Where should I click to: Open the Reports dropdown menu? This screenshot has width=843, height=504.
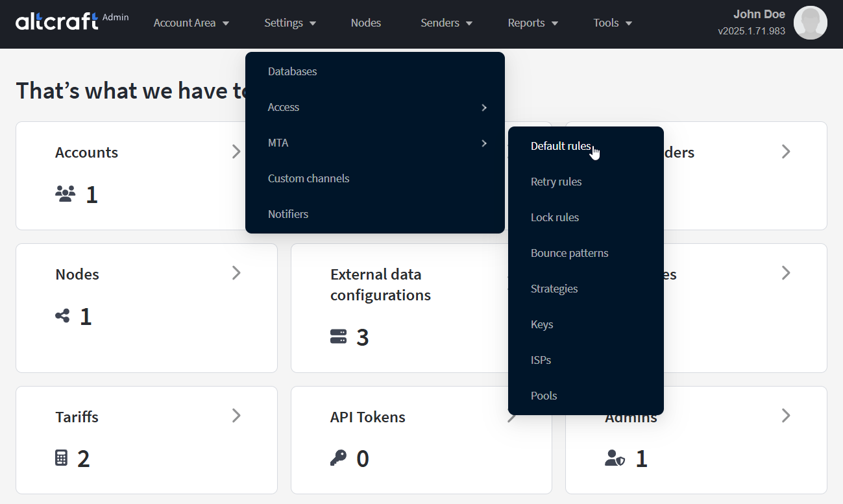(x=533, y=23)
